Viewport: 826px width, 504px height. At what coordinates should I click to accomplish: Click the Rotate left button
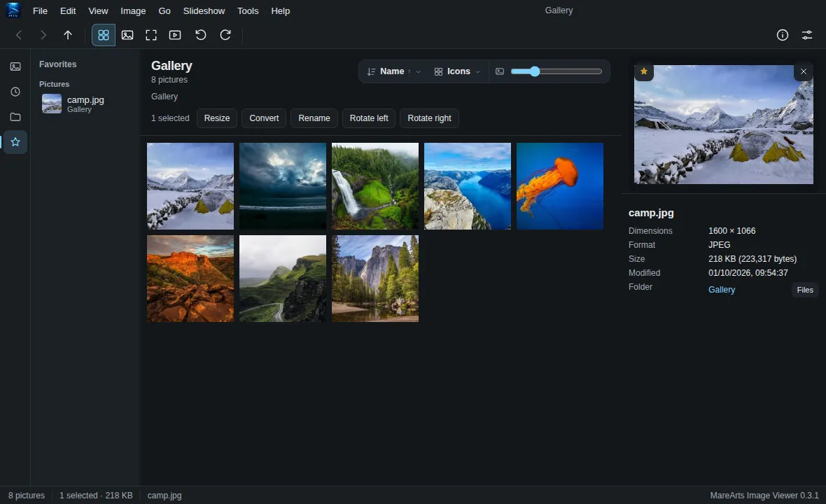369,118
